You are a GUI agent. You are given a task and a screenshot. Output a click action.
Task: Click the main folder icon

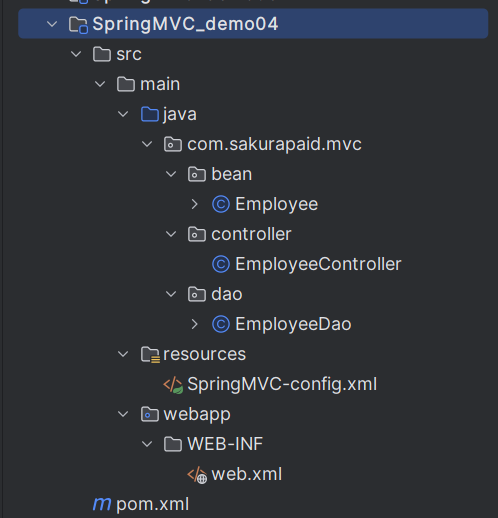coord(126,84)
